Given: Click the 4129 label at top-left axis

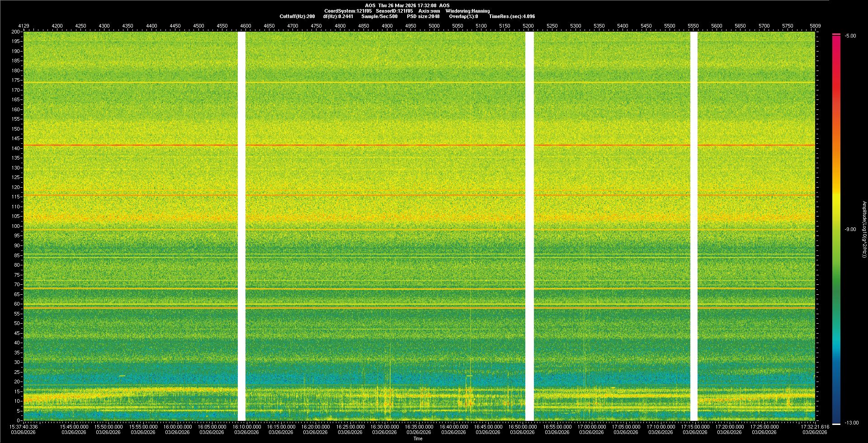Looking at the screenshot, I should click(24, 26).
